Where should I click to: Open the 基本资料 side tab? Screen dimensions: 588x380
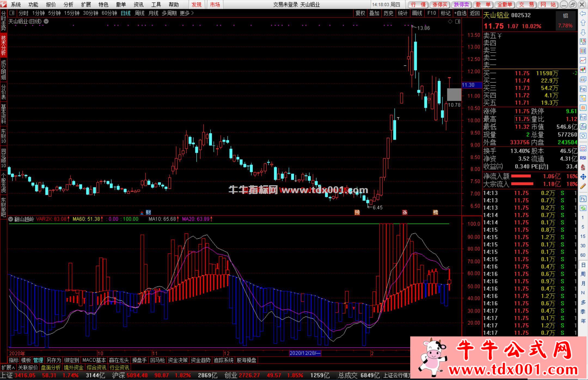[3, 114]
